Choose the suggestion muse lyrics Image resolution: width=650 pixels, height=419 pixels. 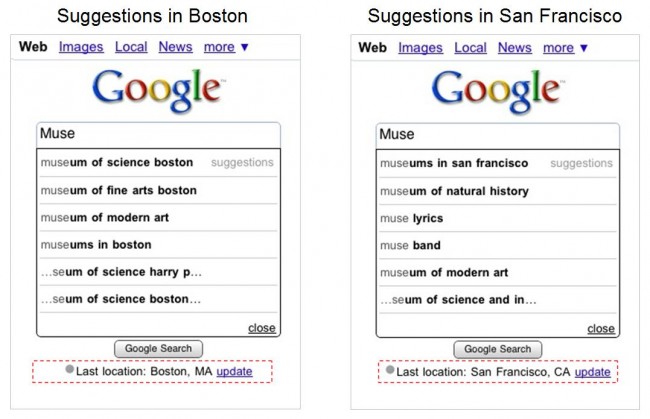point(497,218)
